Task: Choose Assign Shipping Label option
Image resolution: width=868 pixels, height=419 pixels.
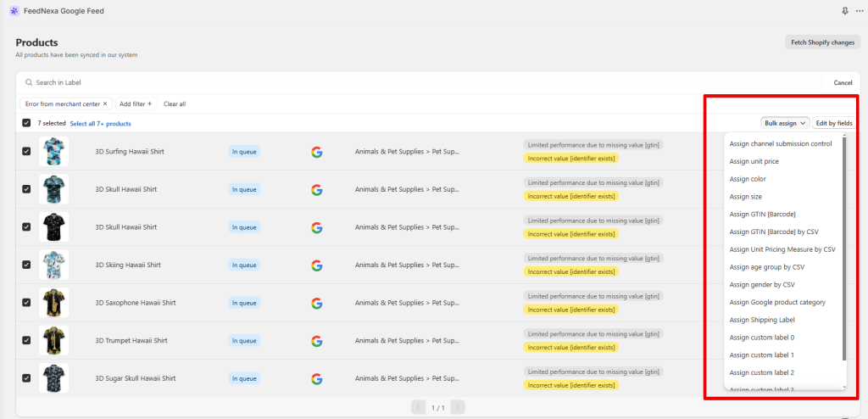Action: click(762, 320)
